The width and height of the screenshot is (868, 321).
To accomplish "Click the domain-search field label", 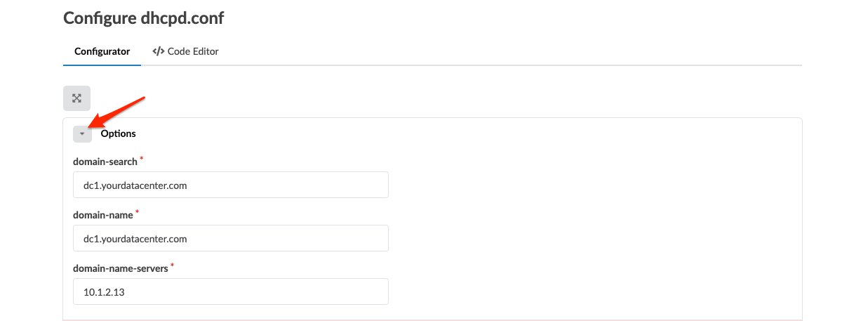I will tap(105, 162).
